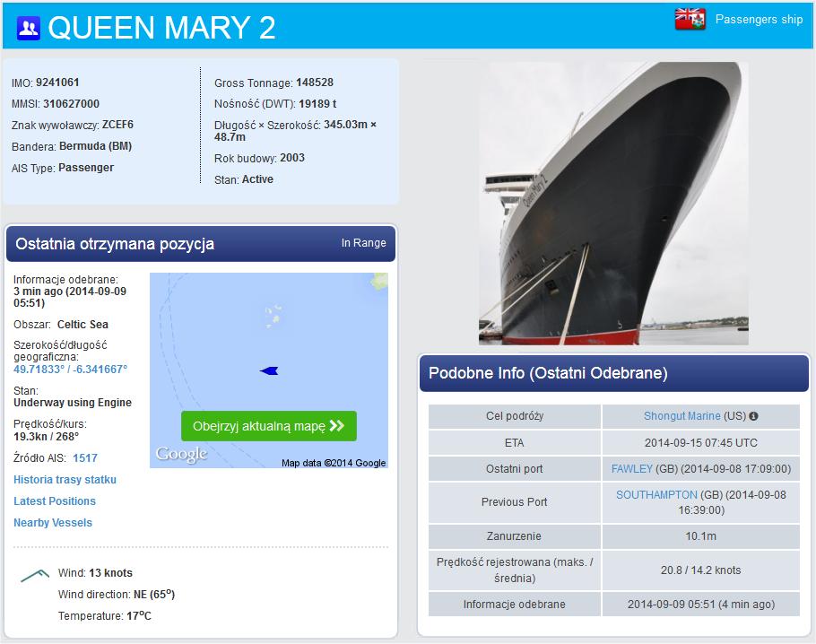The image size is (816, 644).
Task: Select '2014-09-09 05:51 (4 min ago)' cell
Action: [700, 604]
